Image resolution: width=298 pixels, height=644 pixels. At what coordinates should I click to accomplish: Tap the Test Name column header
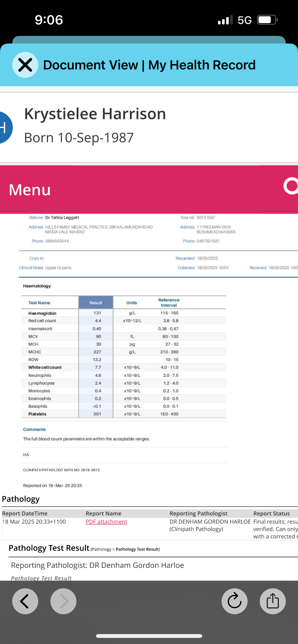point(39,303)
